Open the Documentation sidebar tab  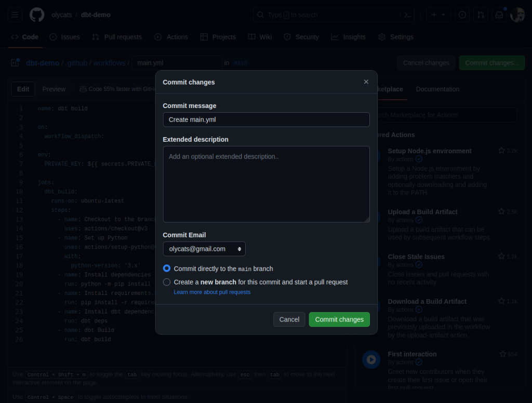437,89
